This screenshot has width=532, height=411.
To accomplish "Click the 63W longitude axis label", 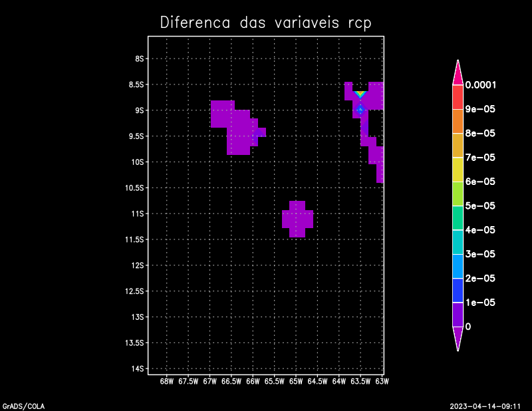I will pyautogui.click(x=382, y=382).
